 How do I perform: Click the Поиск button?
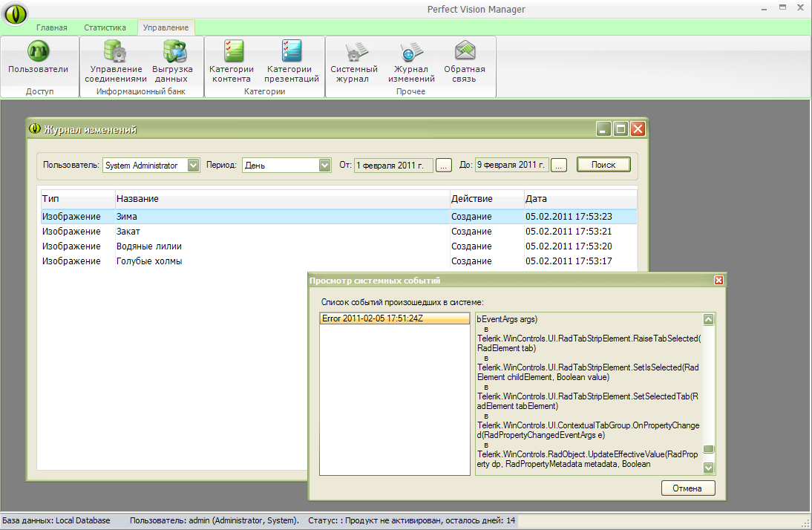click(603, 165)
